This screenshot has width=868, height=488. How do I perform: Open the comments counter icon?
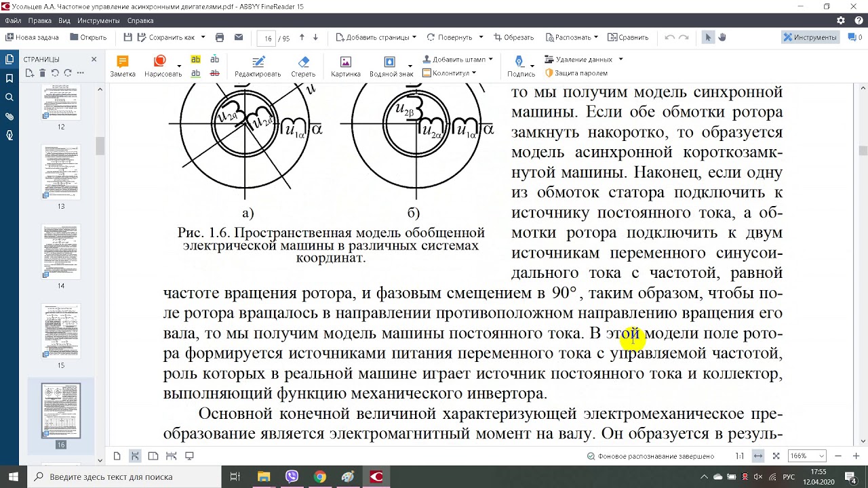pos(854,37)
